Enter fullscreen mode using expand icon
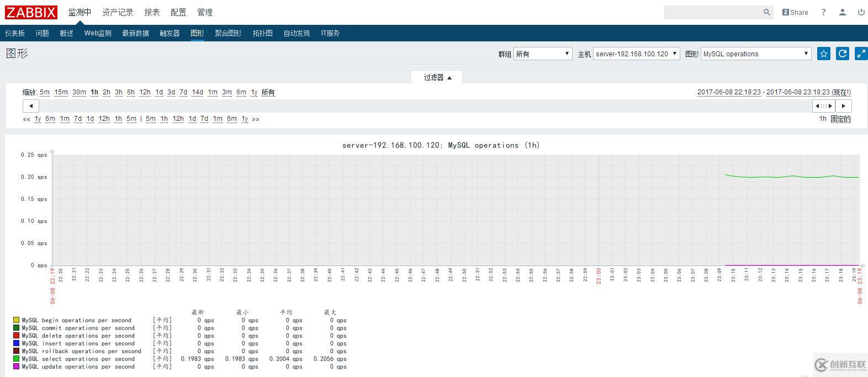 coord(861,54)
